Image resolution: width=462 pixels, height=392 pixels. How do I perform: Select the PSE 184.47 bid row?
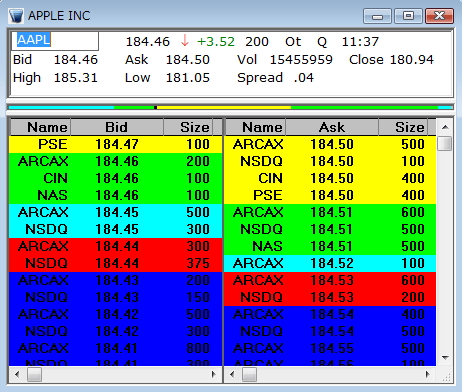coord(116,144)
